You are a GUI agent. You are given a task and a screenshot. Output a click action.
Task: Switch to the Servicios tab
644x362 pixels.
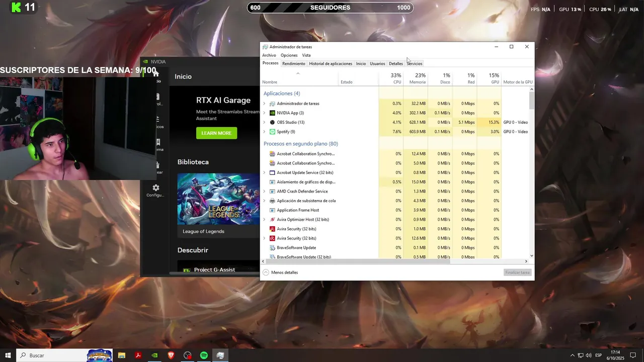point(415,64)
